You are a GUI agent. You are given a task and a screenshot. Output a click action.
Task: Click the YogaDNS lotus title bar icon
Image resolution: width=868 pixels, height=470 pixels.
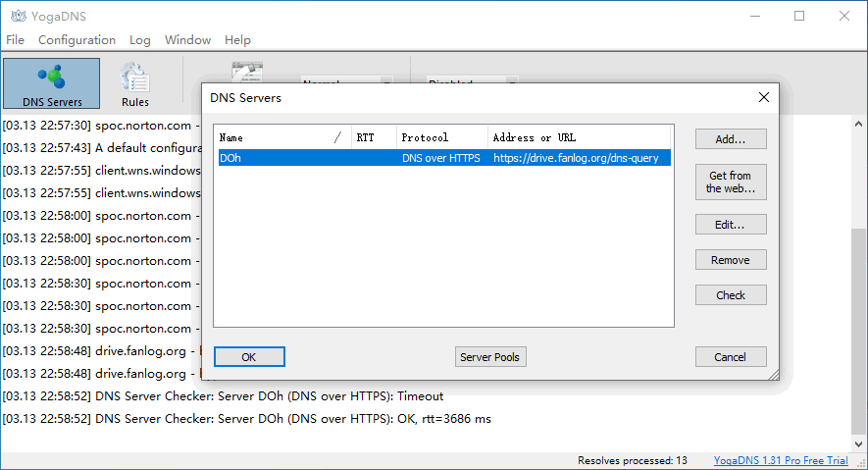(x=19, y=16)
